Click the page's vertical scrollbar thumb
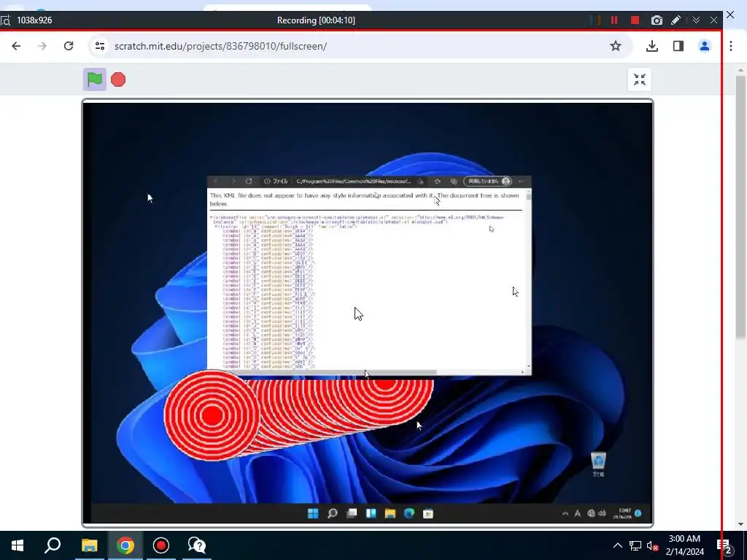747x560 pixels. (740, 207)
